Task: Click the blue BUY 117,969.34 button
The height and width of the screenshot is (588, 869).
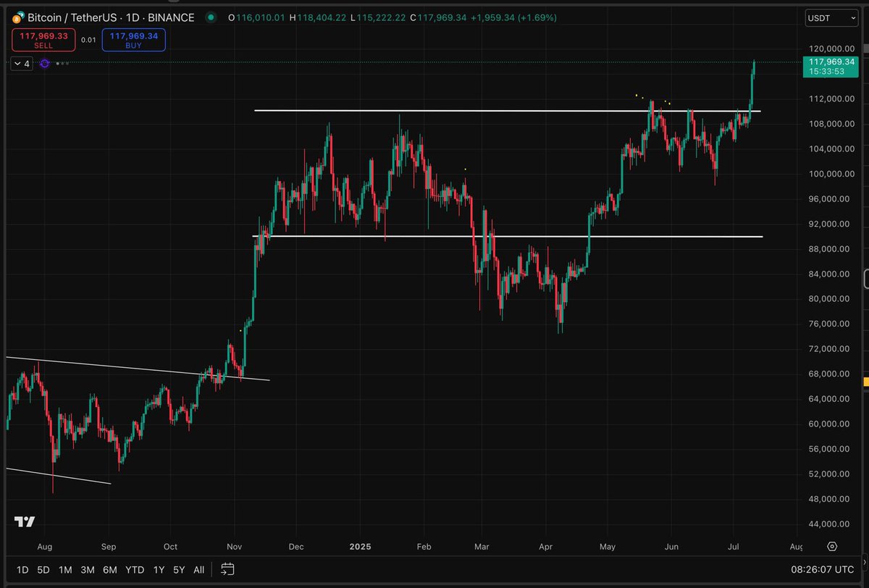Action: tap(134, 40)
